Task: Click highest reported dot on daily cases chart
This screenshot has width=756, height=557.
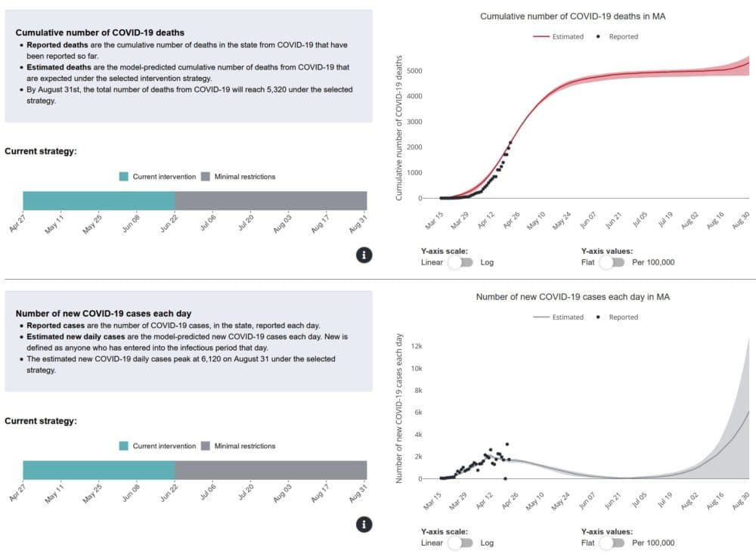Action: coord(507,444)
